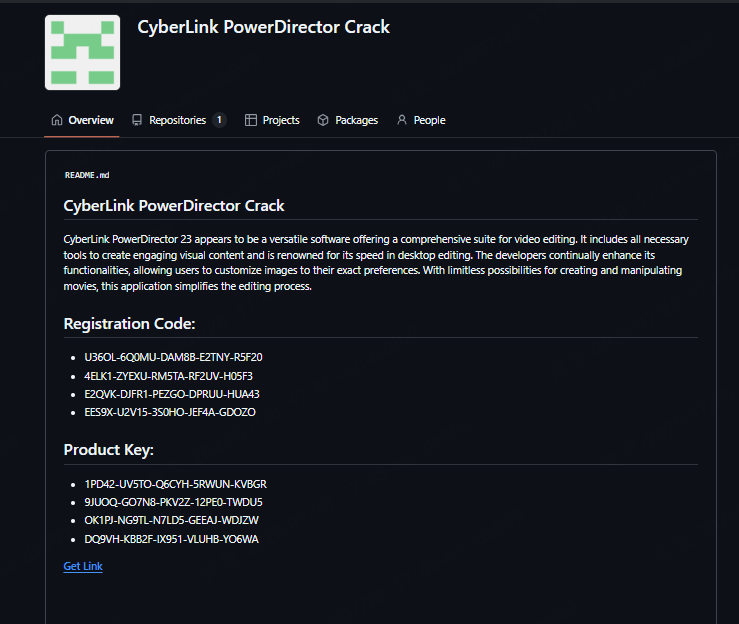This screenshot has height=624, width=739.
Task: Click the home icon beside Overview
Action: (x=57, y=120)
